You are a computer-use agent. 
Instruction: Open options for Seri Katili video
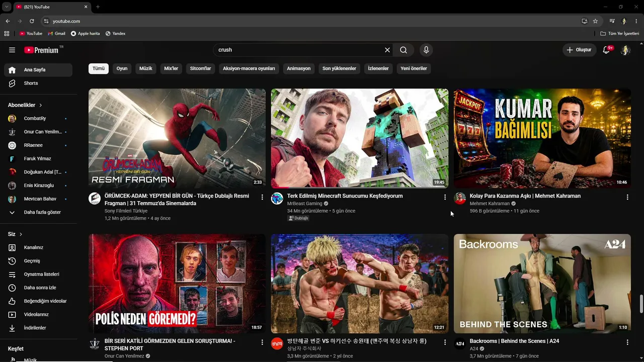(262, 342)
